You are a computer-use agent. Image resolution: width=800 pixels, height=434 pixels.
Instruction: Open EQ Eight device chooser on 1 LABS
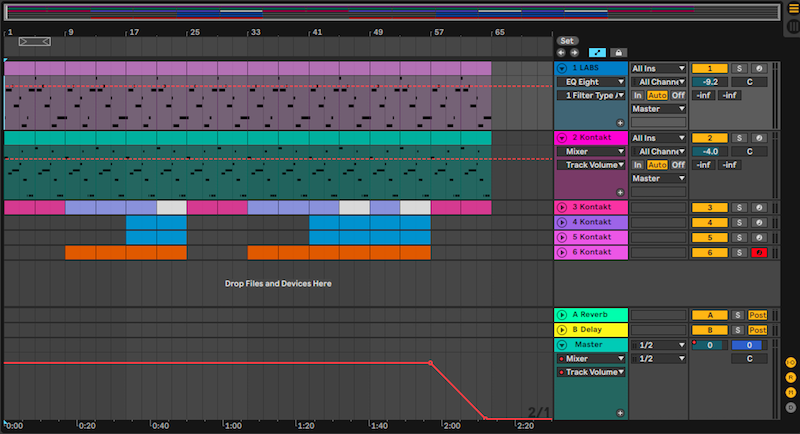point(591,82)
